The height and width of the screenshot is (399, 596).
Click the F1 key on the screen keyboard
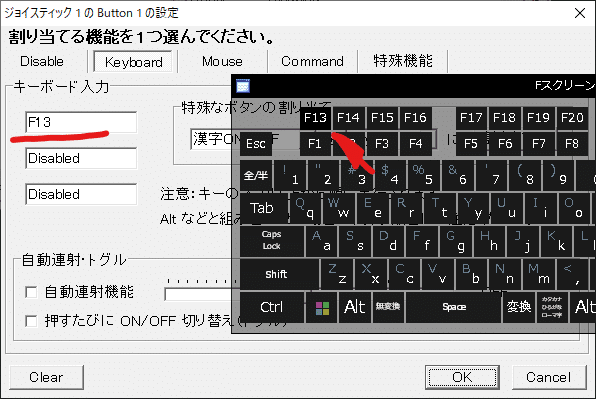coord(315,144)
